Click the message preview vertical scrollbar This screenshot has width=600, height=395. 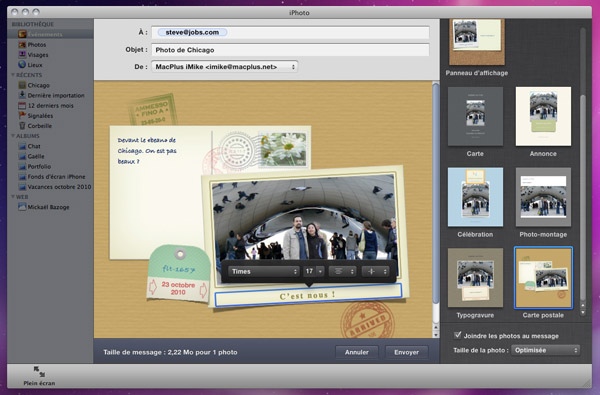point(435,193)
